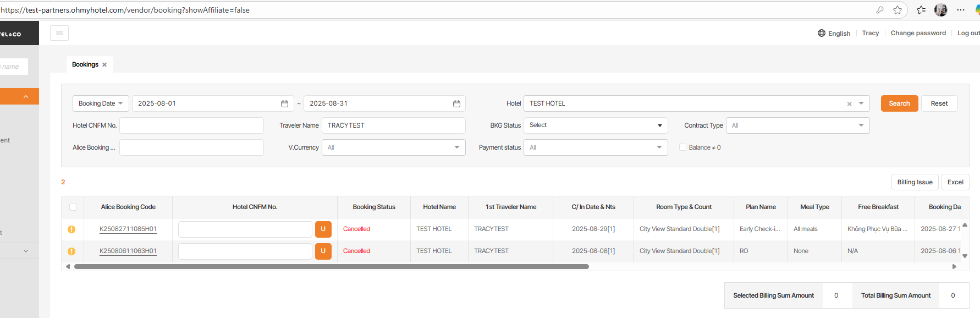
Task: Clear the TEST HOTEL selection with X
Action: pyautogui.click(x=849, y=104)
